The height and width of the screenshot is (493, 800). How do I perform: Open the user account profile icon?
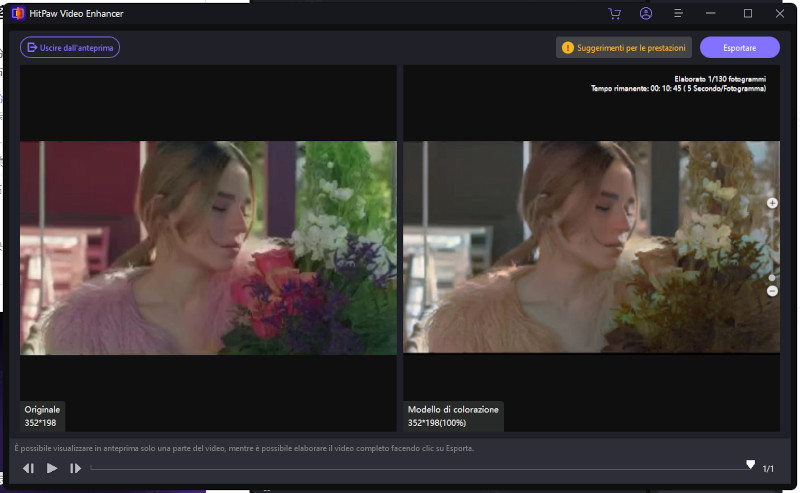[646, 14]
